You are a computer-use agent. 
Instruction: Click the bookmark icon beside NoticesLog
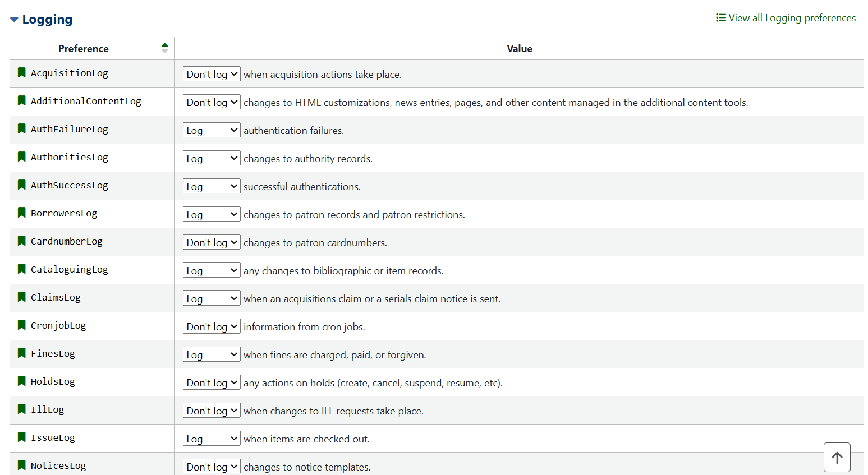[x=22, y=465]
